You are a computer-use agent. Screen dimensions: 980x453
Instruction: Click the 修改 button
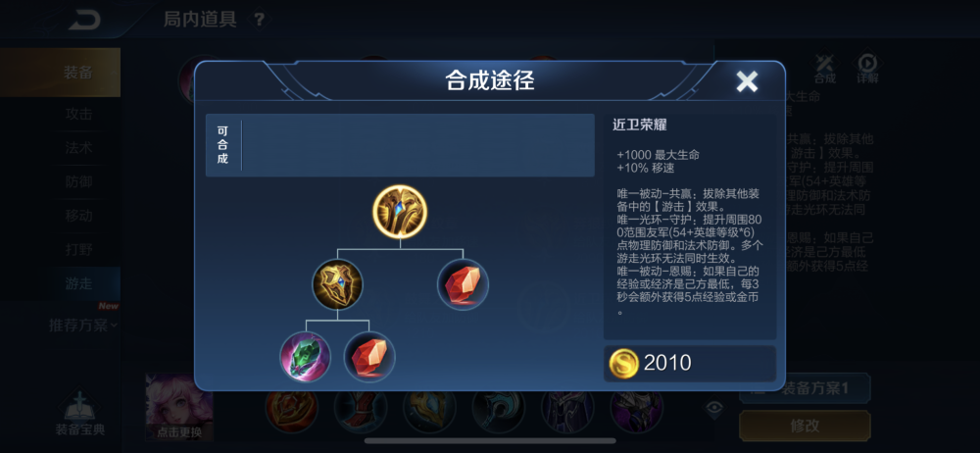(x=805, y=427)
